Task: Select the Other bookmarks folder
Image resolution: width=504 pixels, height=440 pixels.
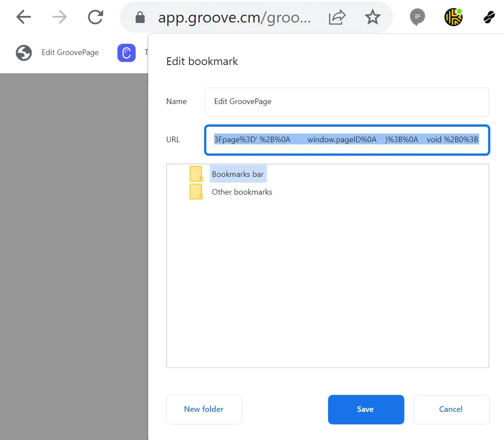Action: coord(242,192)
